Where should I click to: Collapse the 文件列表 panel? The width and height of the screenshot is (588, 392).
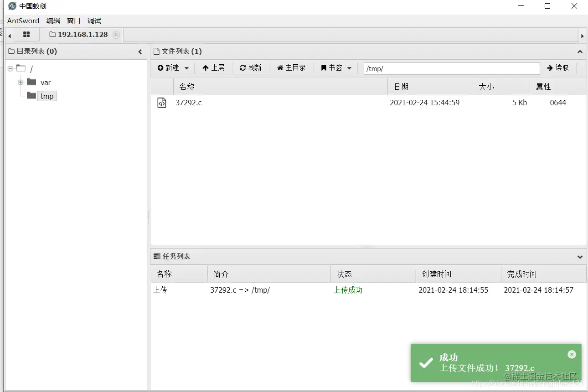[580, 52]
